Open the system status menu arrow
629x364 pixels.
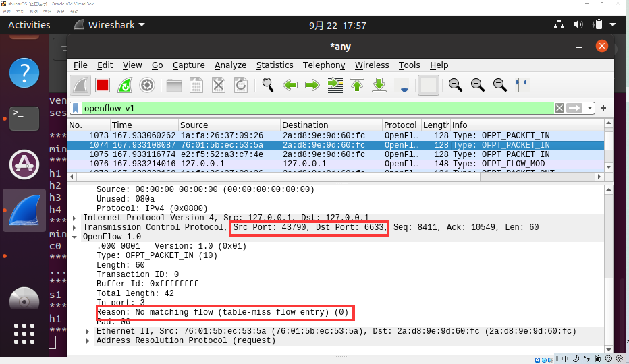click(613, 25)
